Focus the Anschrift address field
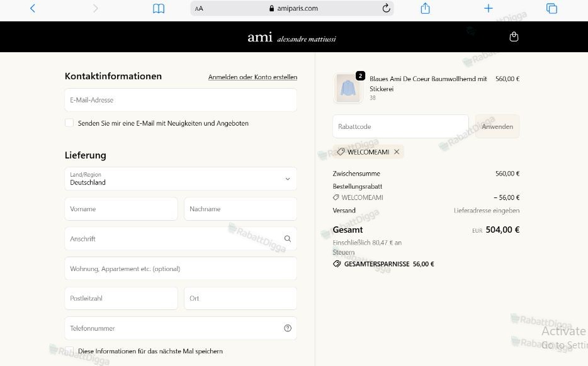The image size is (588, 366). pyautogui.click(x=181, y=238)
